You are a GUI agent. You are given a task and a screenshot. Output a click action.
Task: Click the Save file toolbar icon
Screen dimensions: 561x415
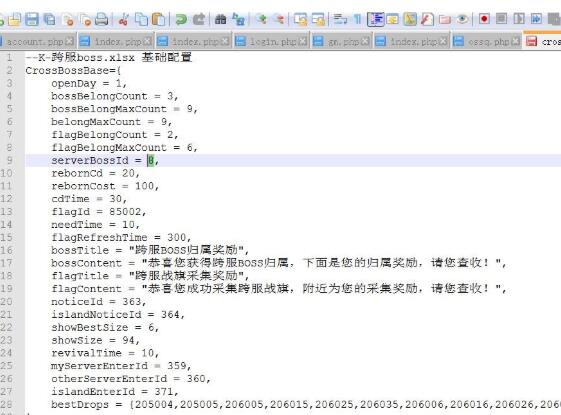pos(32,19)
